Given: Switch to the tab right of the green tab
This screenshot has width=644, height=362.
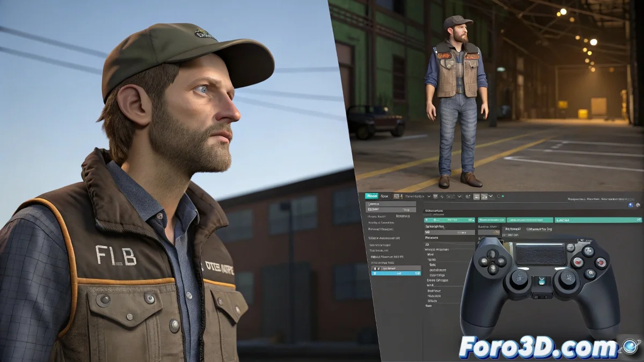Looking at the screenshot, I should pyautogui.click(x=384, y=196).
